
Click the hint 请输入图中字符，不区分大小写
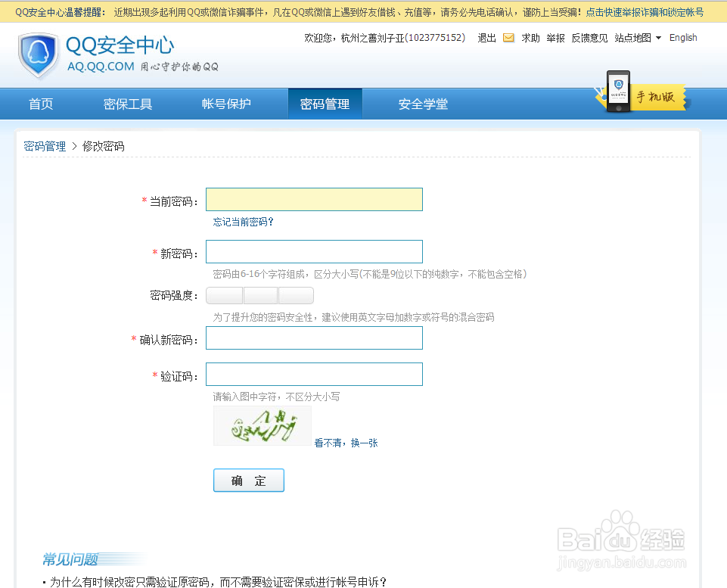coord(276,397)
